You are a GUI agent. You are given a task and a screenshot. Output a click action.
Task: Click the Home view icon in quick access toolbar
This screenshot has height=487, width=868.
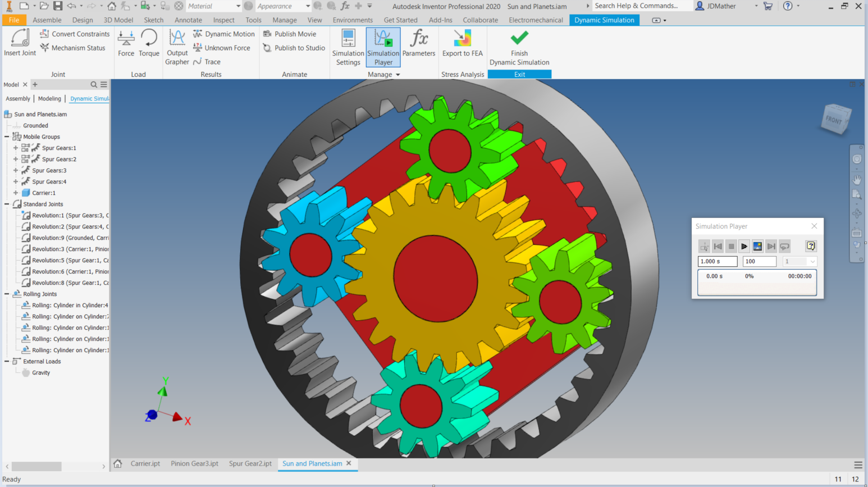(112, 6)
